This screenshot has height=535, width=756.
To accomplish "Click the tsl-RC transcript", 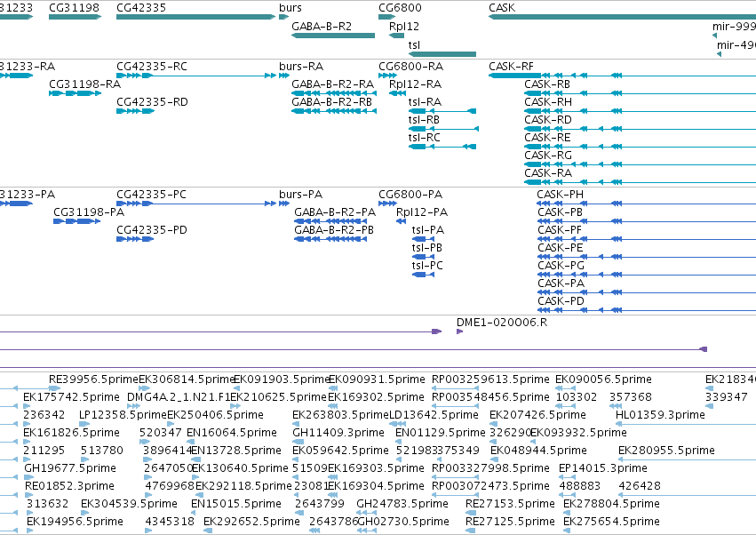I will 442,147.
